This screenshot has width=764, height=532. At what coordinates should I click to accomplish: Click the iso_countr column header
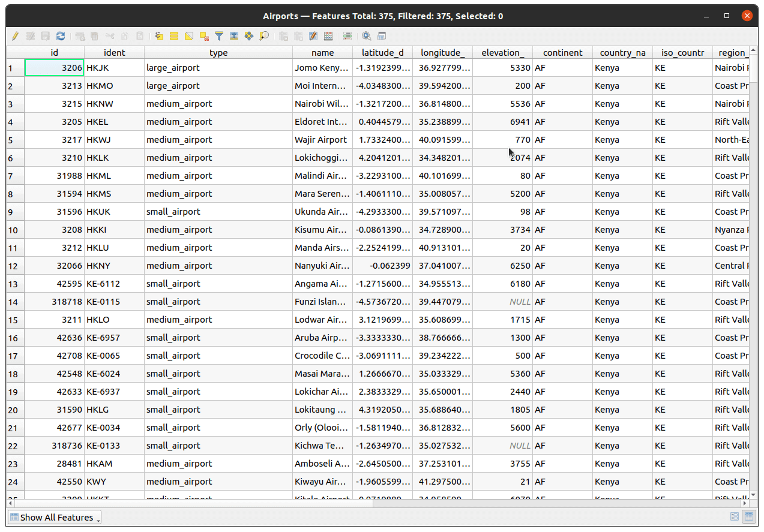(683, 53)
